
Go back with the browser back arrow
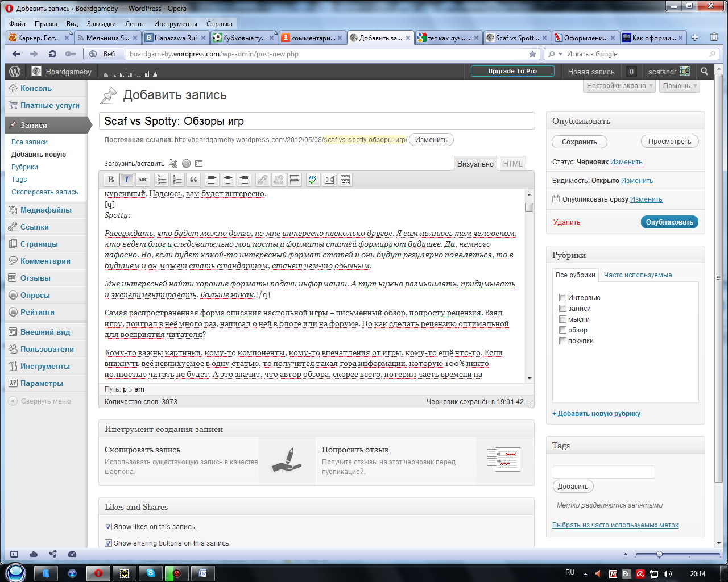(x=16, y=54)
